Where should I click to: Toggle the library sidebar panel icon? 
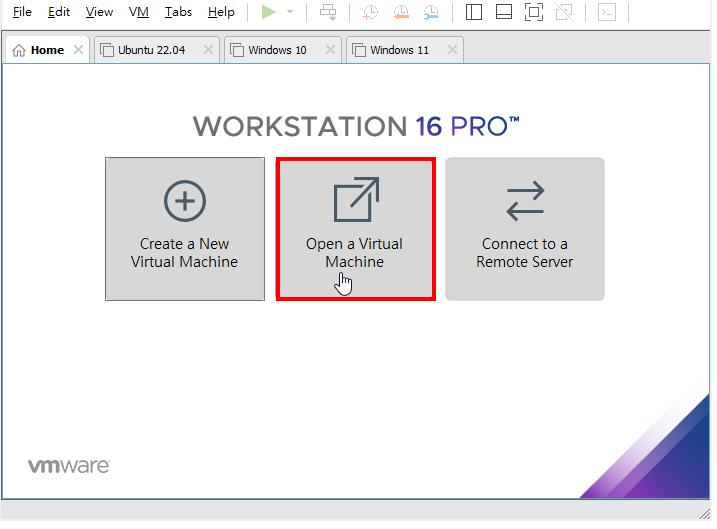pyautogui.click(x=474, y=12)
